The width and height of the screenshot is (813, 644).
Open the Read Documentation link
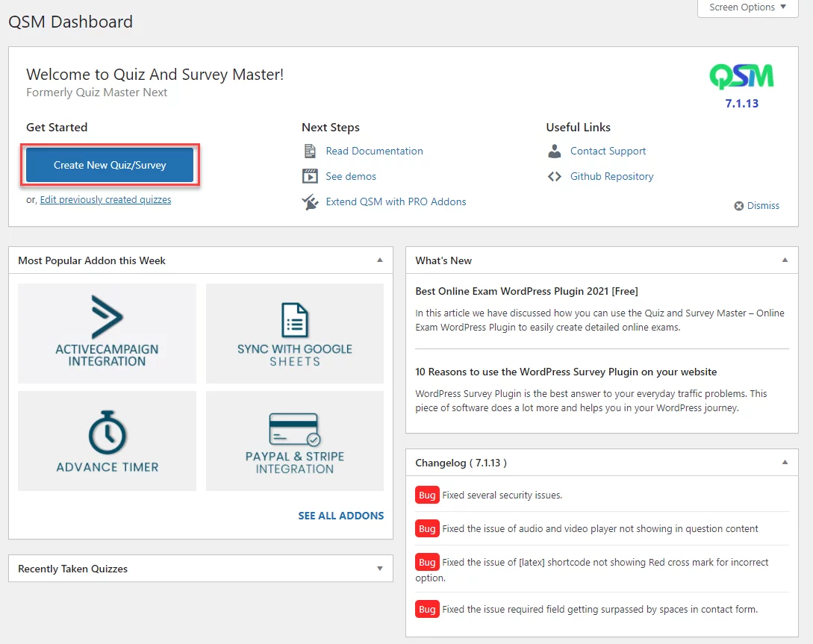374,151
